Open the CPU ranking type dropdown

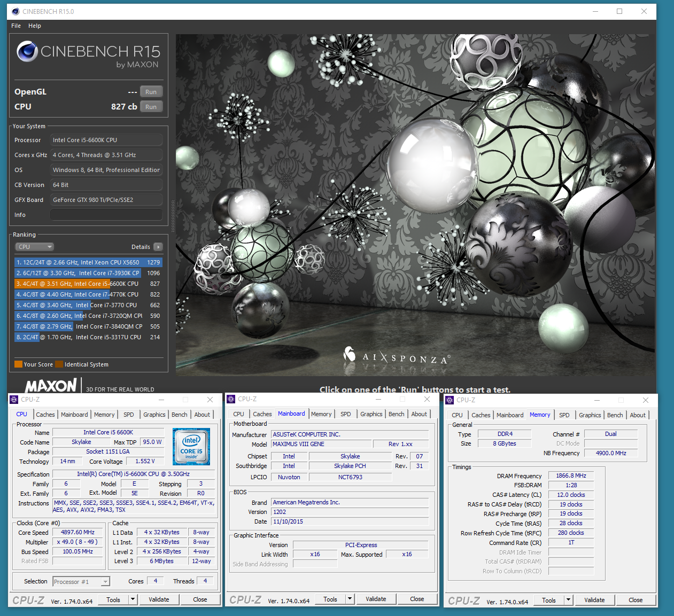click(35, 247)
